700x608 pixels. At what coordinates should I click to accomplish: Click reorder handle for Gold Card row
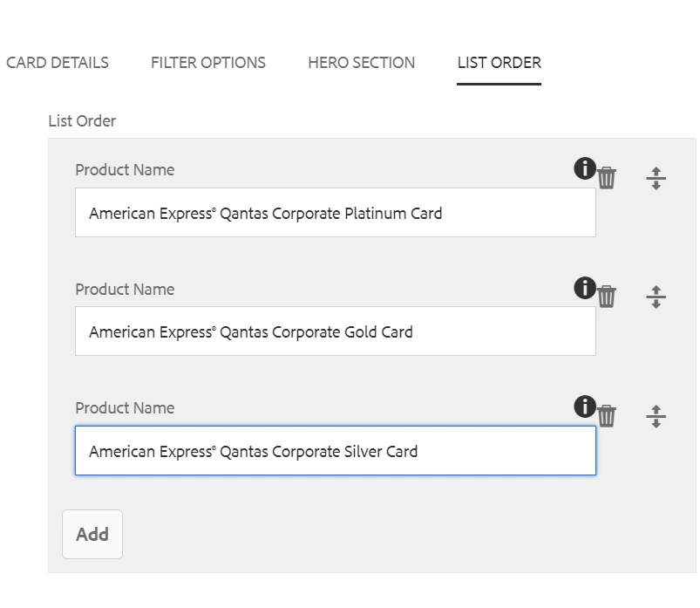coord(656,297)
